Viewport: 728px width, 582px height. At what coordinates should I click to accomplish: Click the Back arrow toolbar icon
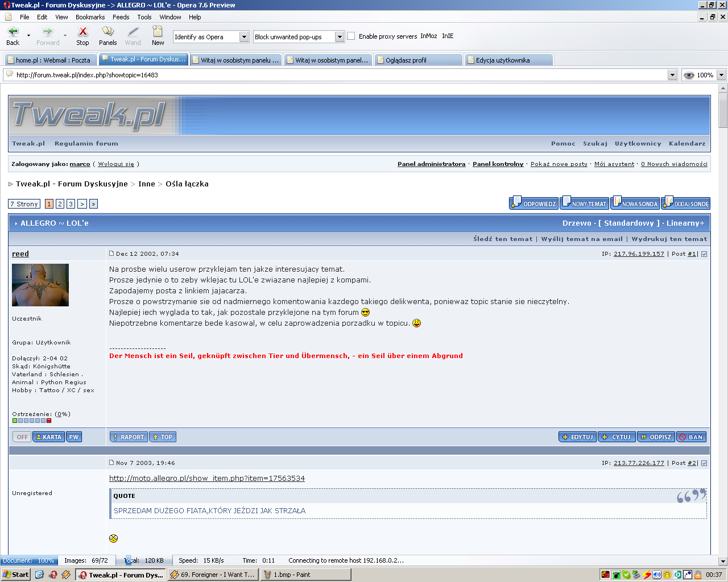(x=13, y=32)
